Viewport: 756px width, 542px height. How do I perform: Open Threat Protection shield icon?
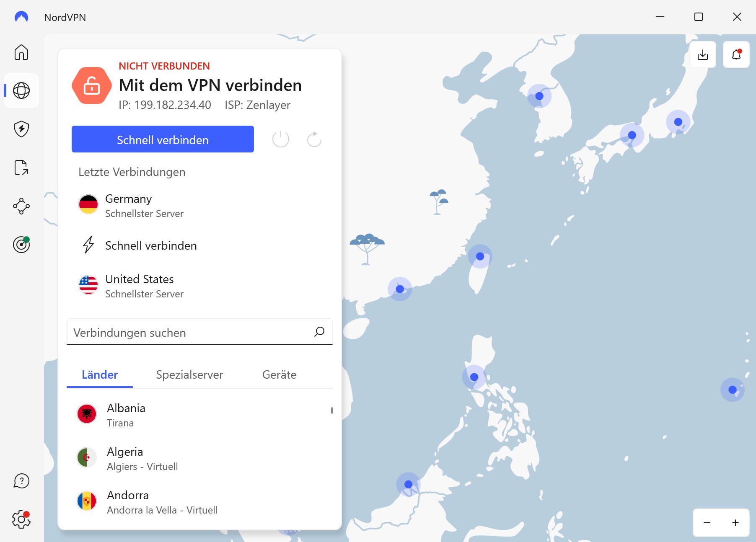[x=21, y=129]
